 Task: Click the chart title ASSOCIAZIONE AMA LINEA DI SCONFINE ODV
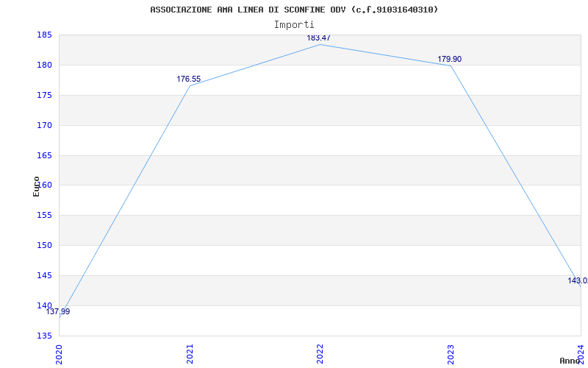[294, 10]
